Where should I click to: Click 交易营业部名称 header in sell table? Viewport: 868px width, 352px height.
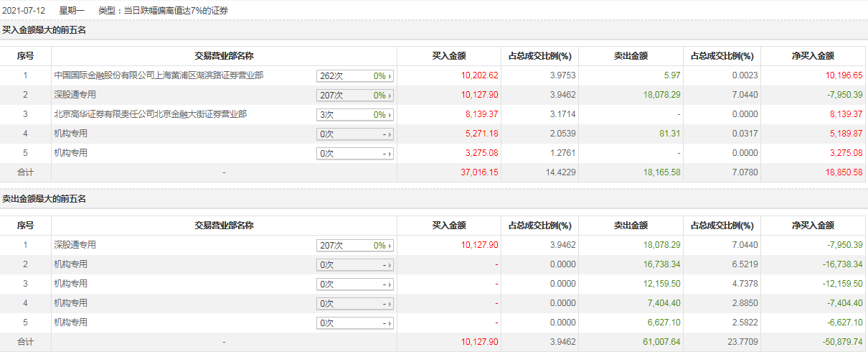pyautogui.click(x=224, y=226)
